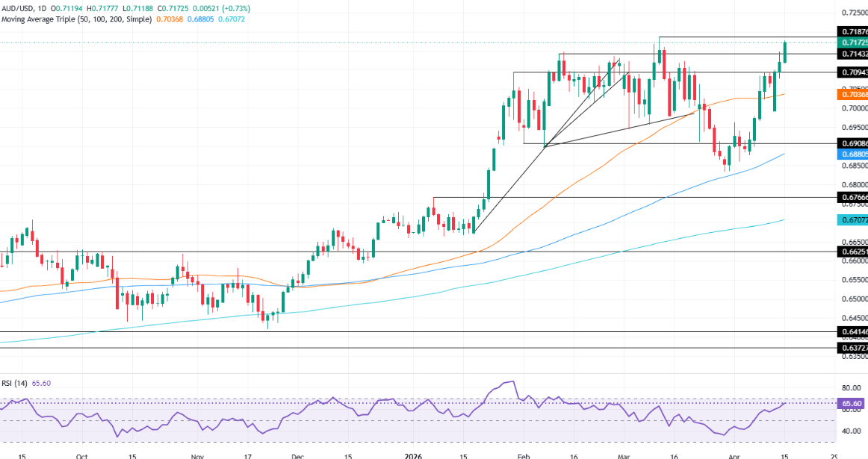Select the Moving Average Triple indicator label
Image resolution: width=868 pixels, height=459 pixels.
pyautogui.click(x=46, y=19)
